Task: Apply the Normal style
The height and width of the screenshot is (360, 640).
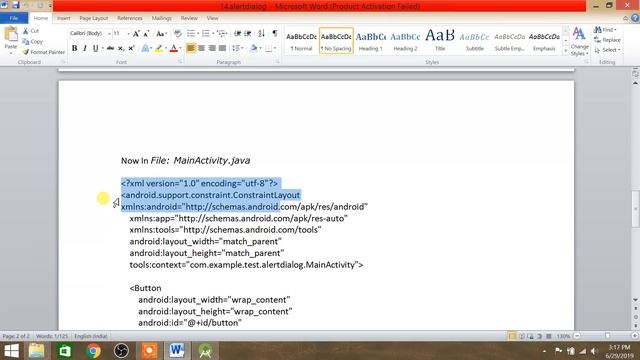Action: [301, 41]
